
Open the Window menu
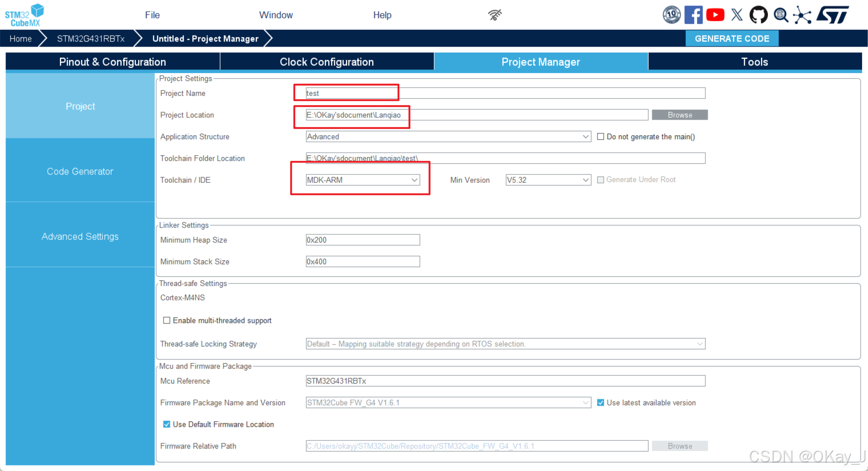(x=276, y=15)
